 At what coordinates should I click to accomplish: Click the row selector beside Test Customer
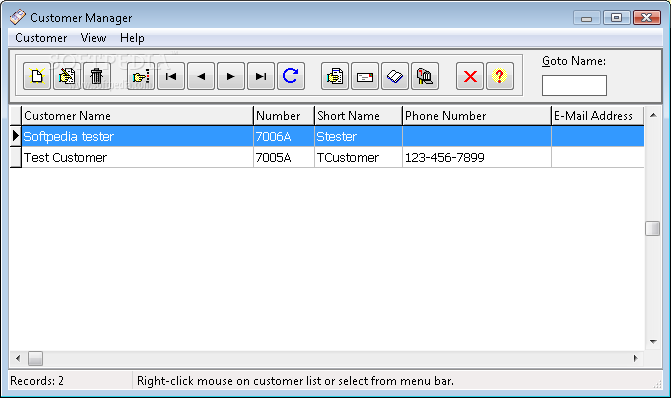click(15, 157)
